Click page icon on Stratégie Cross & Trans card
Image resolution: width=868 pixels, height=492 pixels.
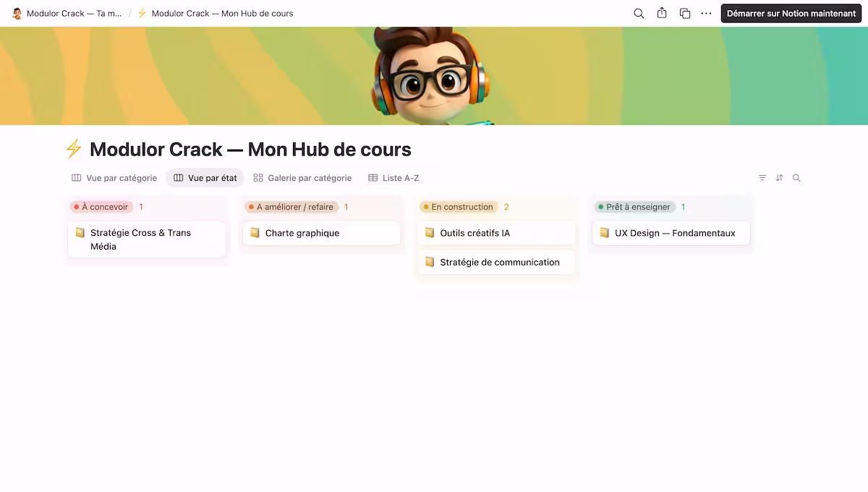80,233
